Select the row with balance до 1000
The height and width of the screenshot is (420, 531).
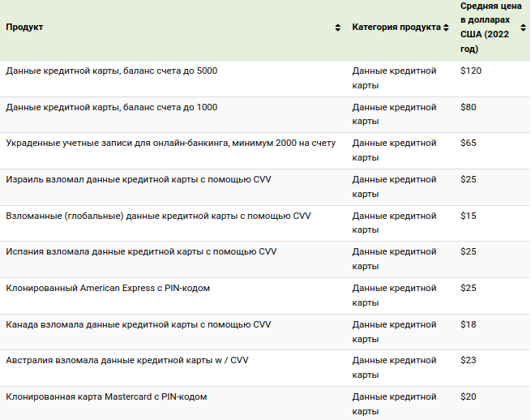265,114
